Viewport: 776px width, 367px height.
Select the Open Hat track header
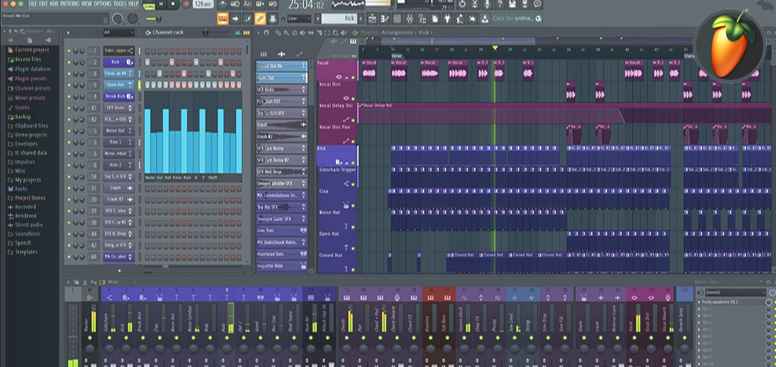(337, 241)
